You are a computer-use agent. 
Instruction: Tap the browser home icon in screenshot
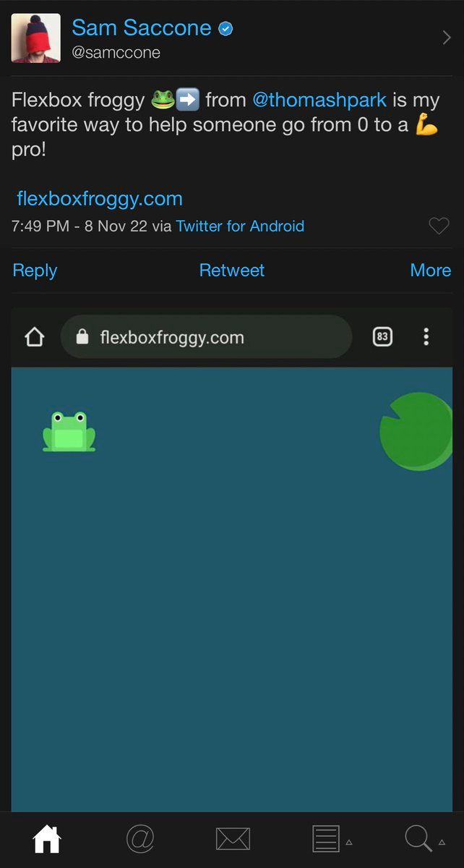[x=35, y=337]
